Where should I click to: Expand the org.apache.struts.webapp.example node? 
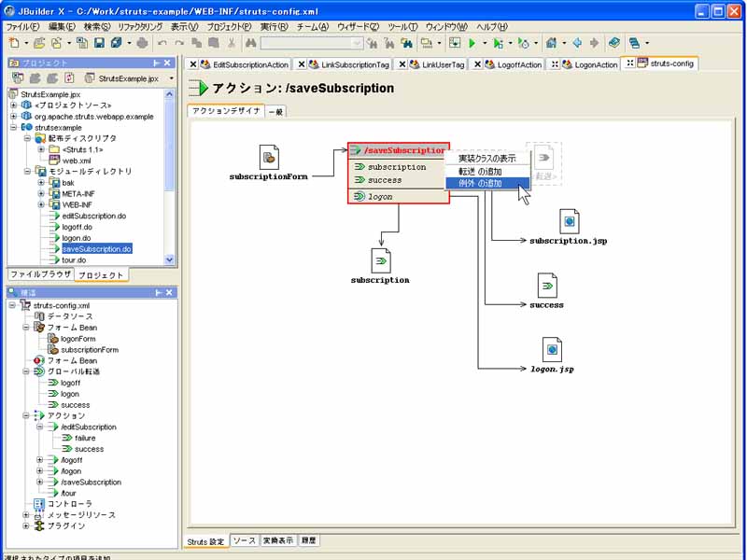click(14, 116)
